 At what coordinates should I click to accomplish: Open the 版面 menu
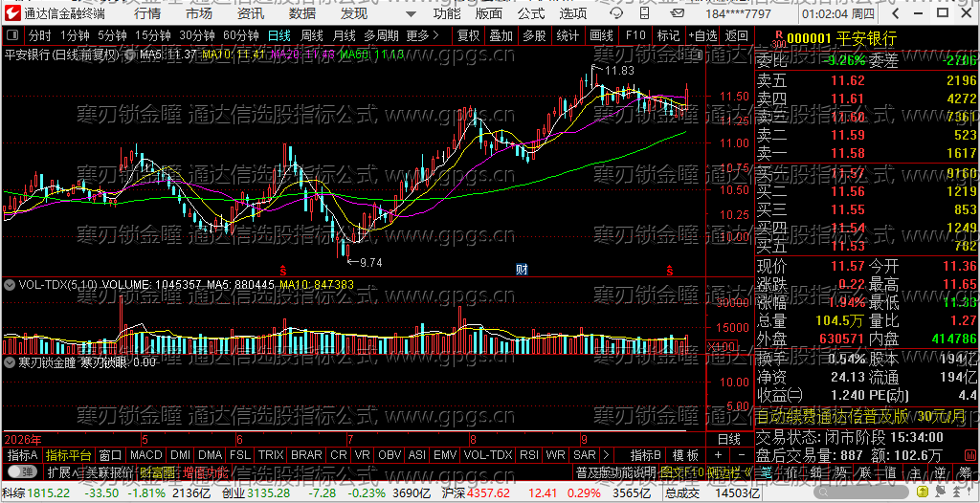pyautogui.click(x=489, y=13)
